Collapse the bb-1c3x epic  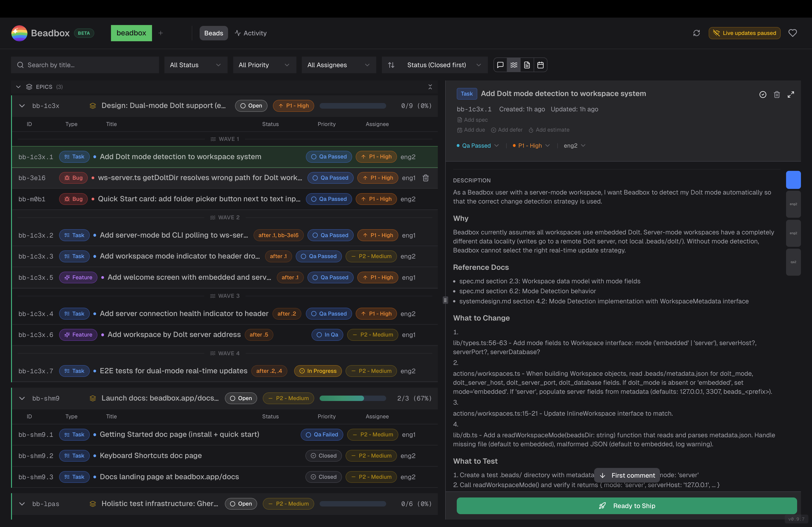click(22, 106)
